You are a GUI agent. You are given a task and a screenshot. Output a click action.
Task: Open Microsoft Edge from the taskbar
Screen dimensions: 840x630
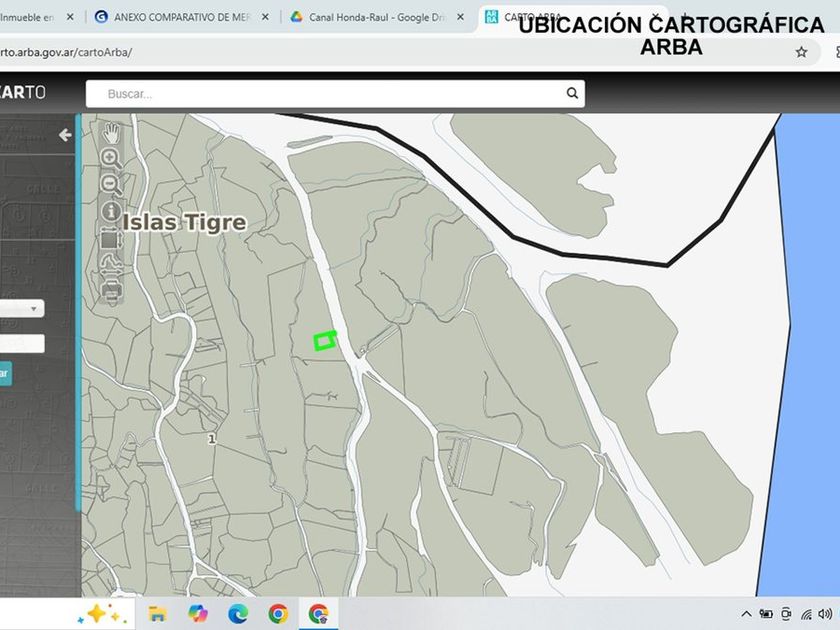coord(238,613)
